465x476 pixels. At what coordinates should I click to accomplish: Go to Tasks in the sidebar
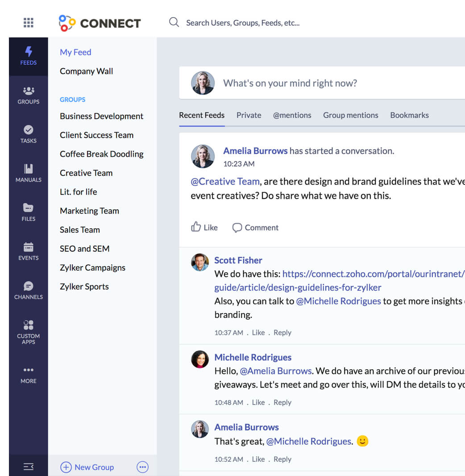(x=29, y=134)
